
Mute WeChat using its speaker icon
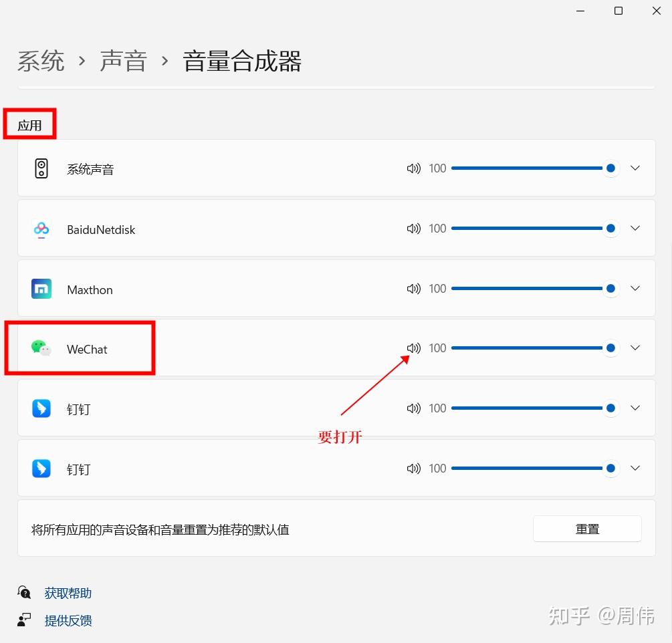414,348
